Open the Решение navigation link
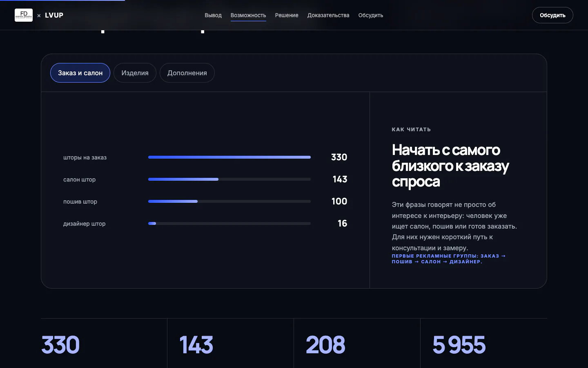Screen dimensions: 588x368 (287, 15)
